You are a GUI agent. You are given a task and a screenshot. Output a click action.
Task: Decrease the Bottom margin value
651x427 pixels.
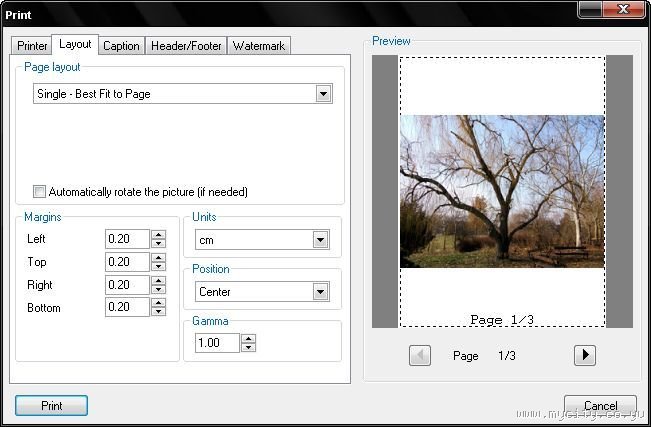point(159,311)
